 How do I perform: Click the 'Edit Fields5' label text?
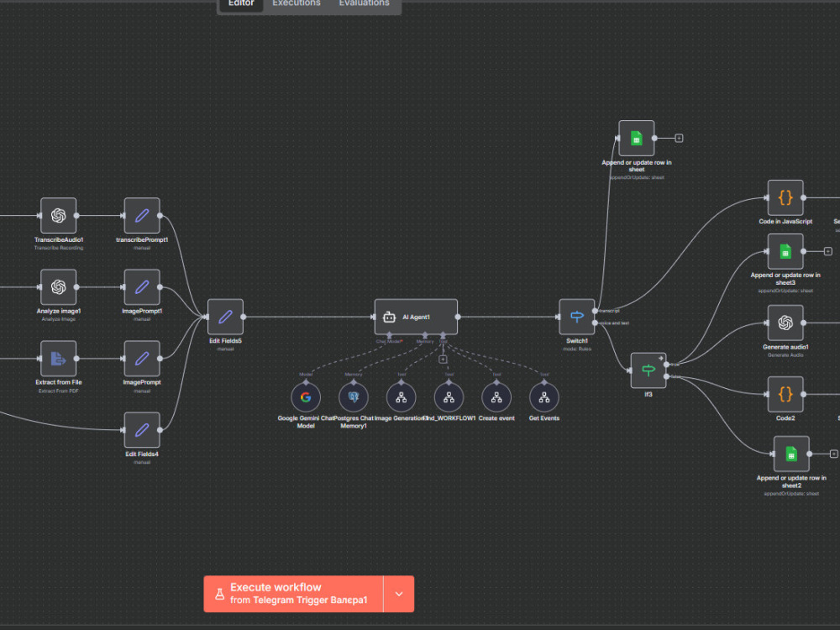coord(225,341)
